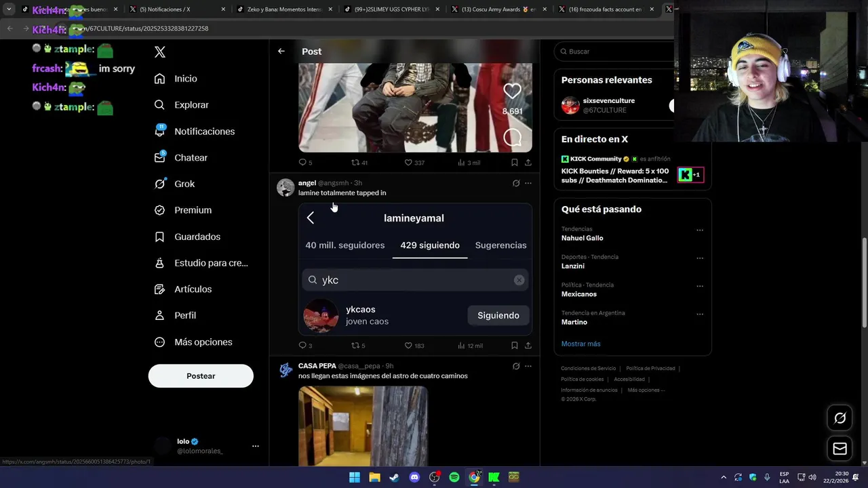The image size is (868, 488).
Task: Go back with the Post header arrow
Action: click(281, 52)
